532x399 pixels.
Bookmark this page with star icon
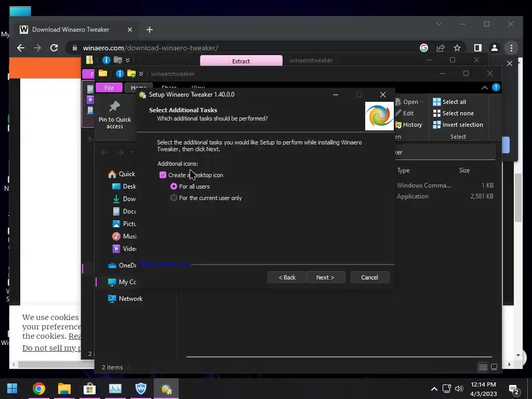click(x=457, y=48)
